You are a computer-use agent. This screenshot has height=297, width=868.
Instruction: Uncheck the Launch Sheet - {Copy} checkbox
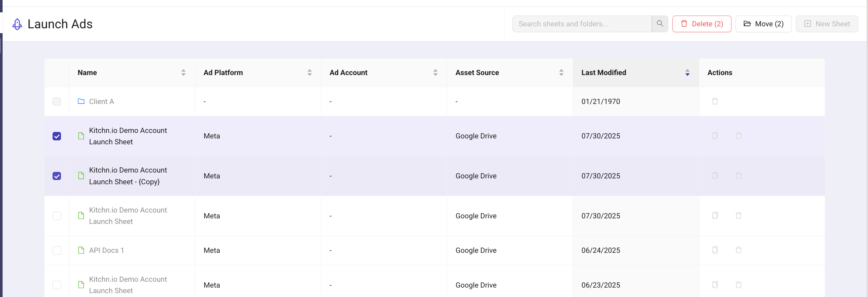click(x=57, y=176)
